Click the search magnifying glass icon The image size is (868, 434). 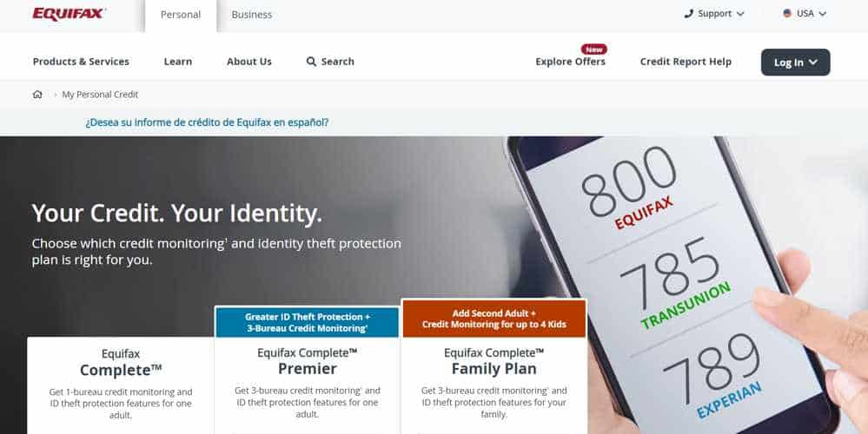click(x=311, y=62)
